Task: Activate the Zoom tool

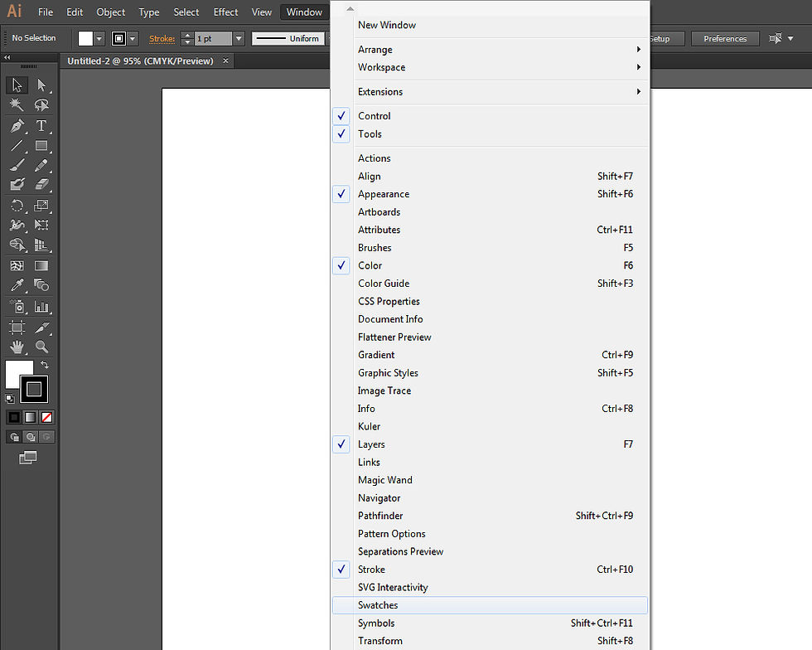Action: [x=41, y=347]
